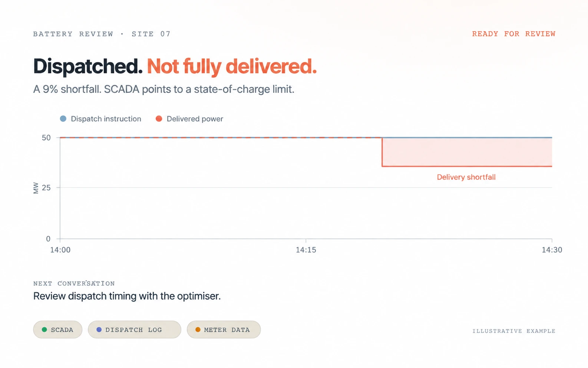Toggle the Dispatch instruction legend item
The image size is (588, 368).
(x=100, y=119)
